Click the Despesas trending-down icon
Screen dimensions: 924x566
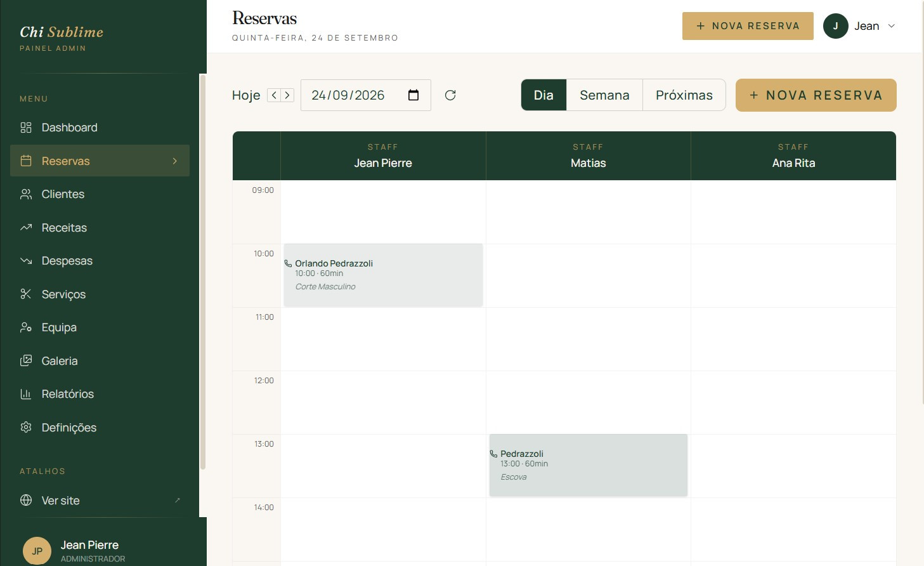click(26, 261)
